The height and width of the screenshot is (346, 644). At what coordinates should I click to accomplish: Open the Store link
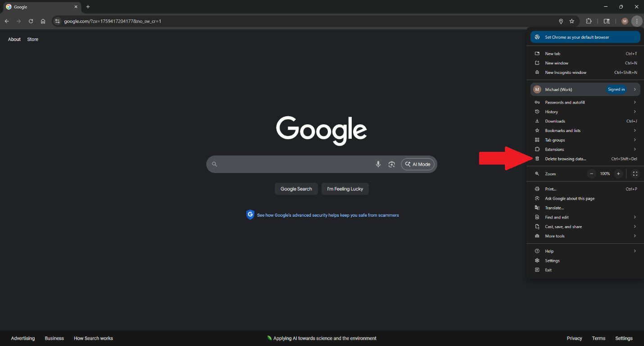pyautogui.click(x=33, y=40)
